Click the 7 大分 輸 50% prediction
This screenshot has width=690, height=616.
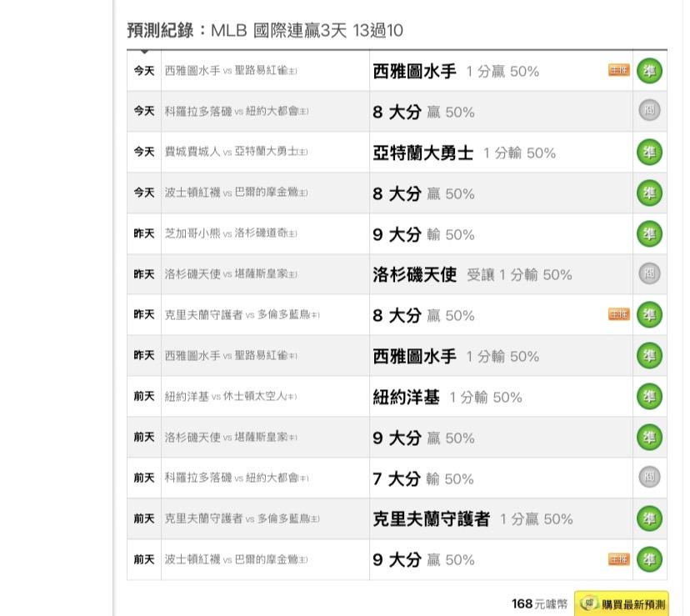[x=423, y=478]
